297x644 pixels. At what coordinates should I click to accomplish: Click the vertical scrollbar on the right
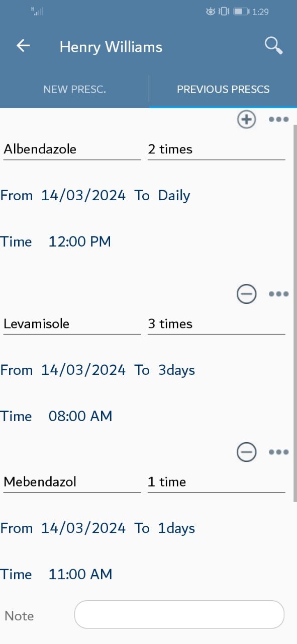coord(294,313)
